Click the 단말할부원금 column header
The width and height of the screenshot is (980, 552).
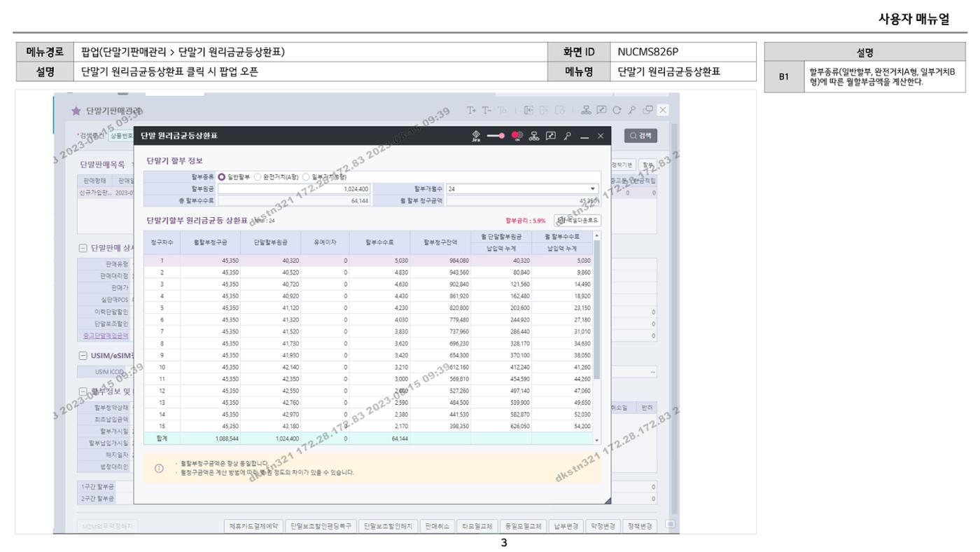[269, 242]
